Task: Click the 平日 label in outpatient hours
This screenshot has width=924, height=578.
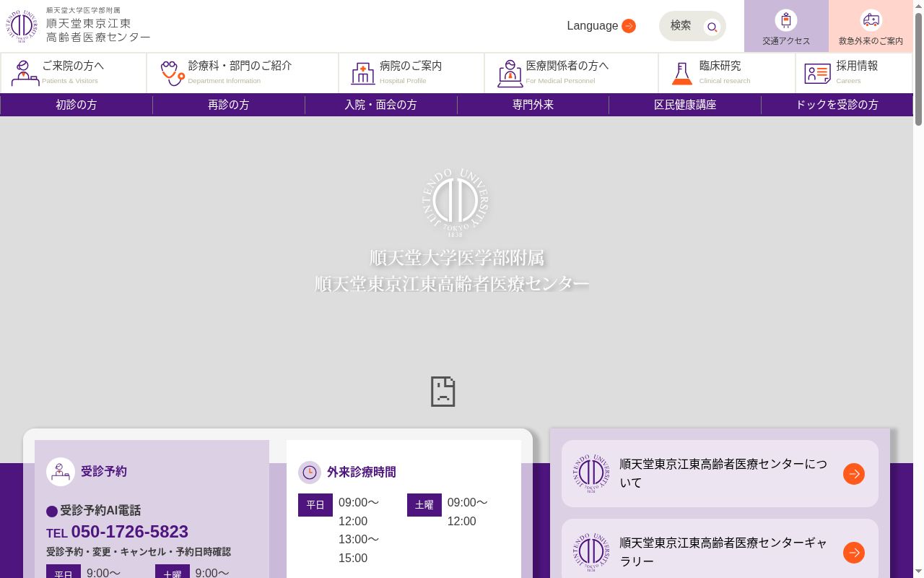Action: pyautogui.click(x=315, y=505)
